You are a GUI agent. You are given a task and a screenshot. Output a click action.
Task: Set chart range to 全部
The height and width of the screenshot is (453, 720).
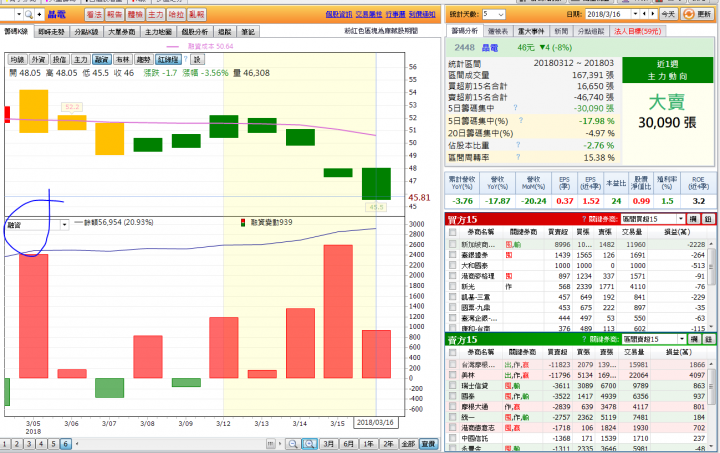pos(408,444)
